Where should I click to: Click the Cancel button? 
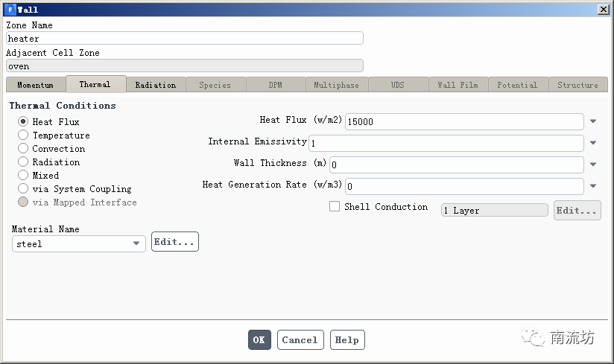click(300, 340)
